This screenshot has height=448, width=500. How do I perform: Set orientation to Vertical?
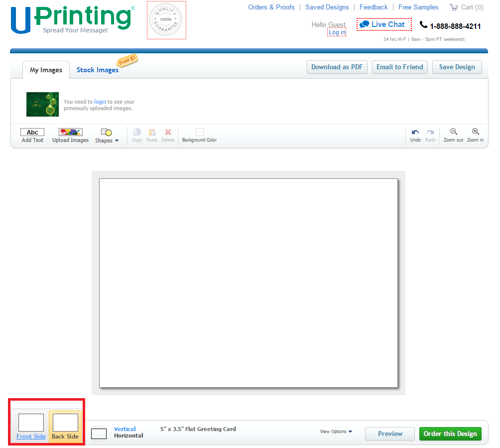125,429
